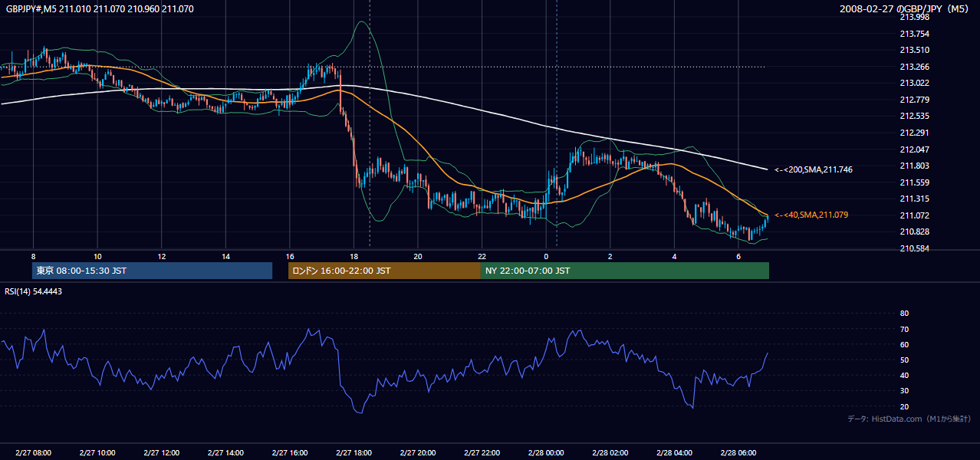The width and height of the screenshot is (980, 460).
Task: Click the 200 SMA 211.746 label
Action: click(x=813, y=169)
